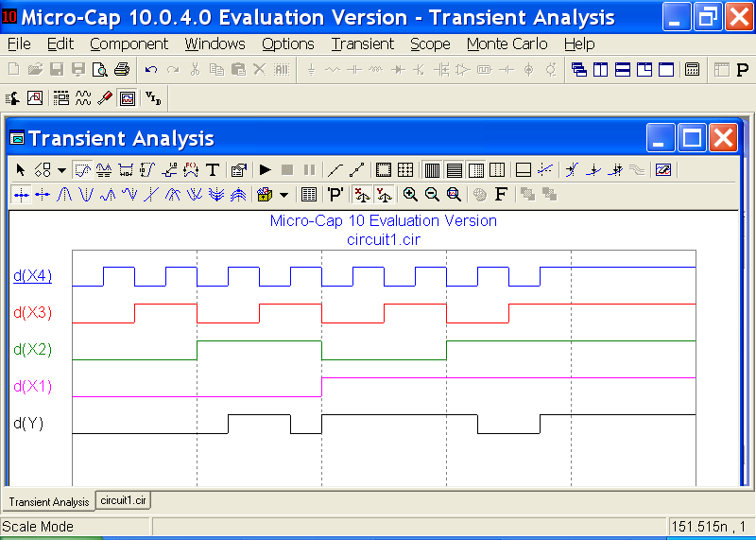Click the bold F font icon
Viewport: 756px width, 540px height.
(501, 195)
